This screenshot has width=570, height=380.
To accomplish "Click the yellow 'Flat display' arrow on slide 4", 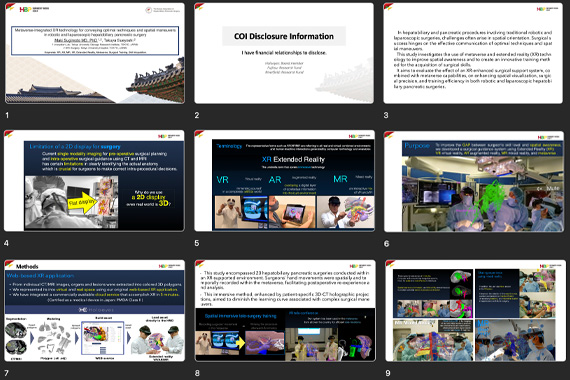I will (x=83, y=202).
